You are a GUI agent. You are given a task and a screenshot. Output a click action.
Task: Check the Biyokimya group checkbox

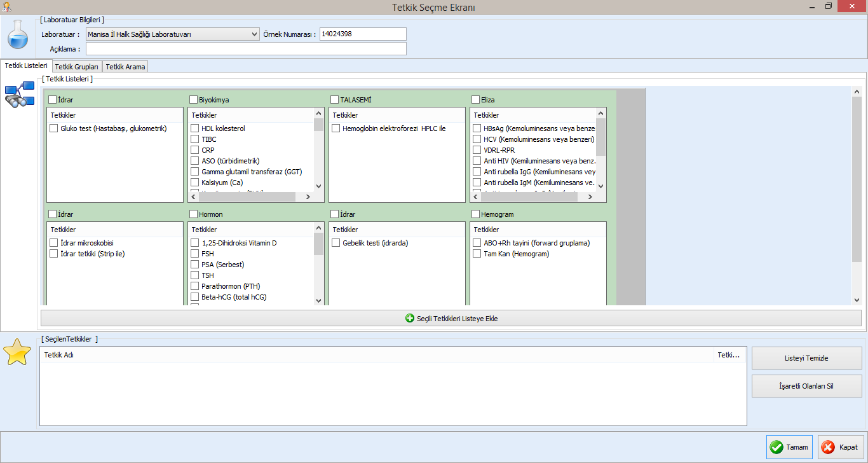click(x=193, y=99)
